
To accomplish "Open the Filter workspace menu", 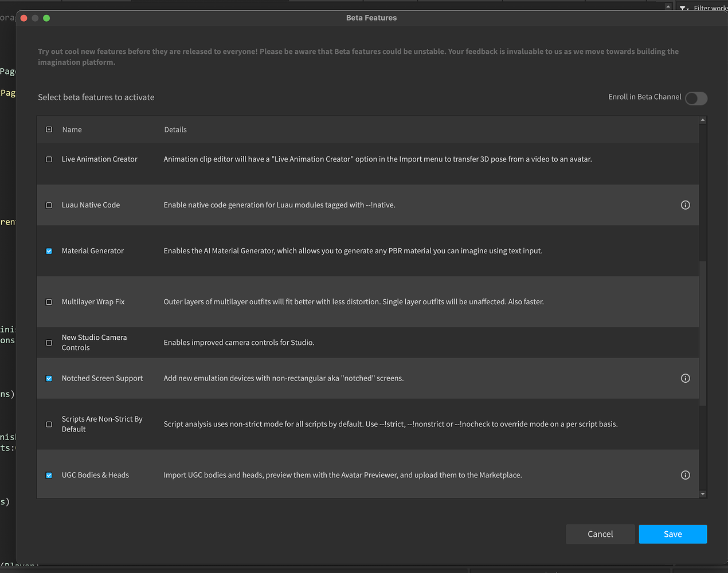I will 711,7.
